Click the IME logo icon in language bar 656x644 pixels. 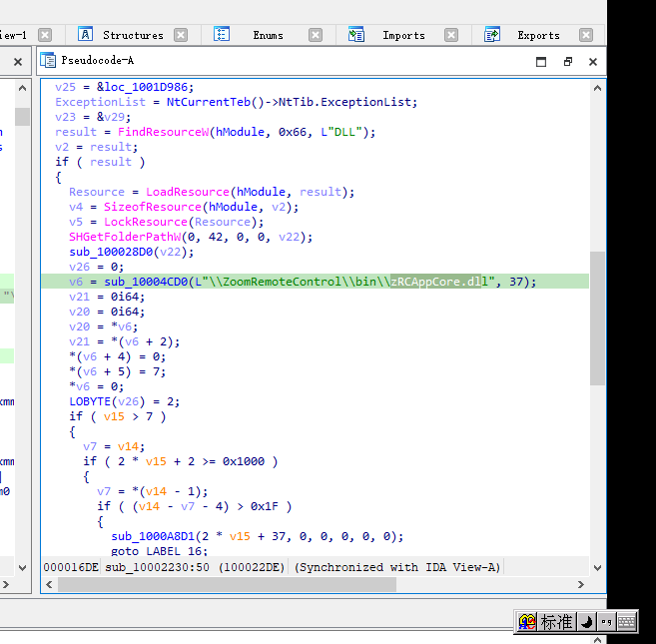tap(527, 622)
